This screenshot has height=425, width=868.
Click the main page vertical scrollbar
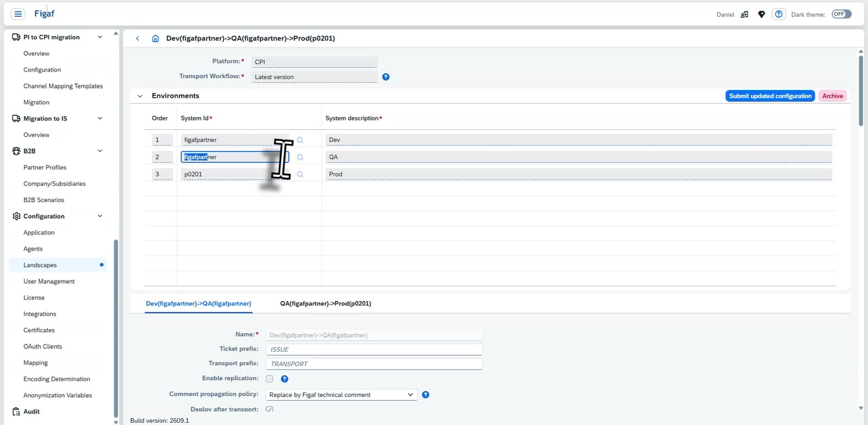pos(861,91)
